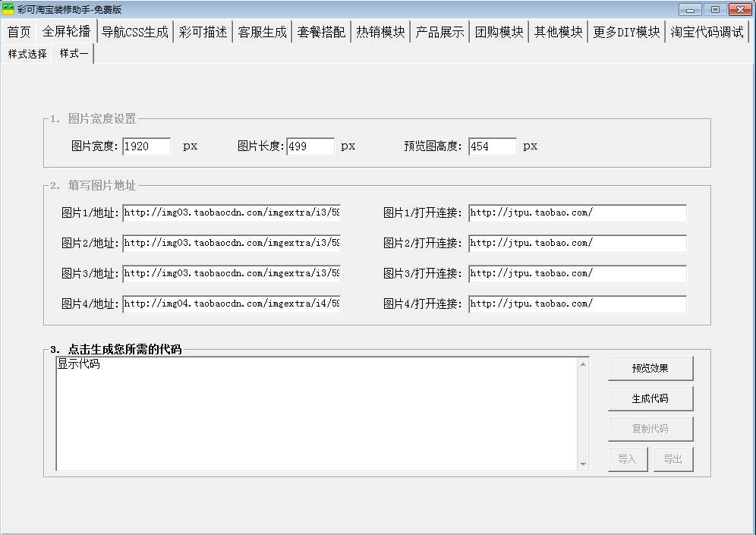Click the scroll up arrow in code box

pyautogui.click(x=583, y=364)
